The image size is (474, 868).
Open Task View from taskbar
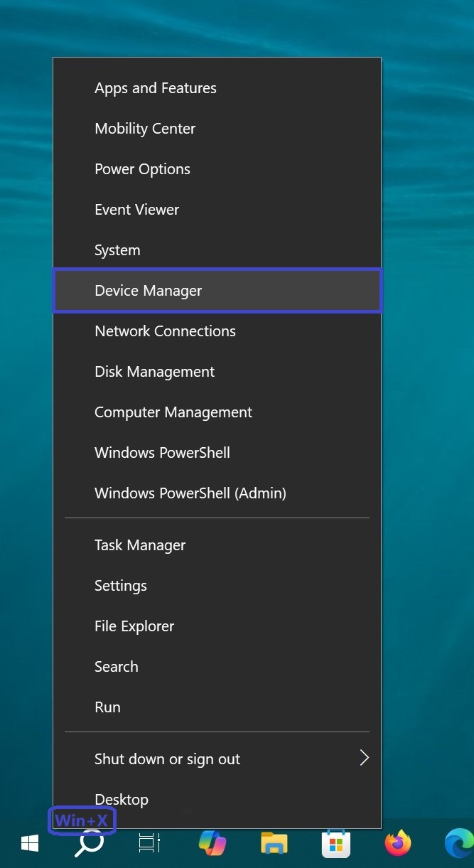[149, 844]
